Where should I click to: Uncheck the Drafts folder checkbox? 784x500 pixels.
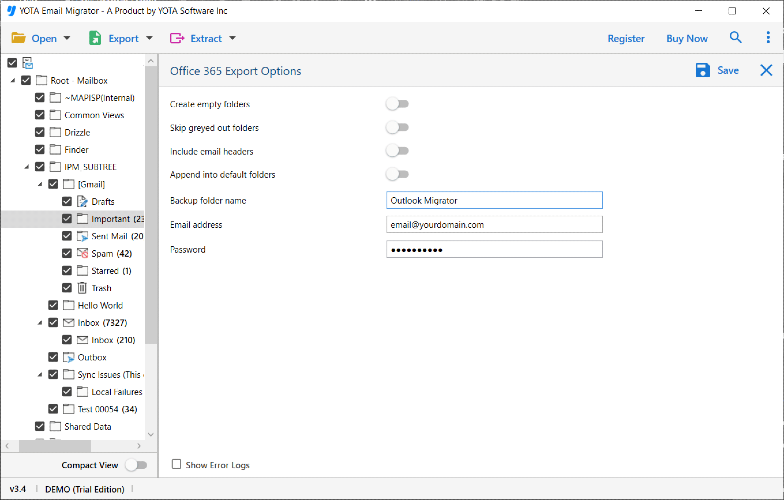[x=66, y=202]
